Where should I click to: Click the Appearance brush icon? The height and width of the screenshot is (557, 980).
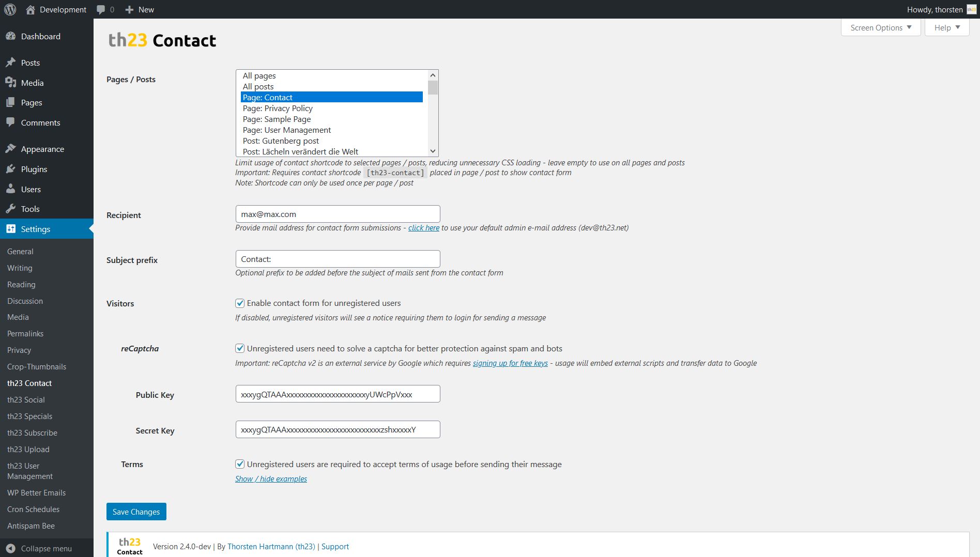10,149
